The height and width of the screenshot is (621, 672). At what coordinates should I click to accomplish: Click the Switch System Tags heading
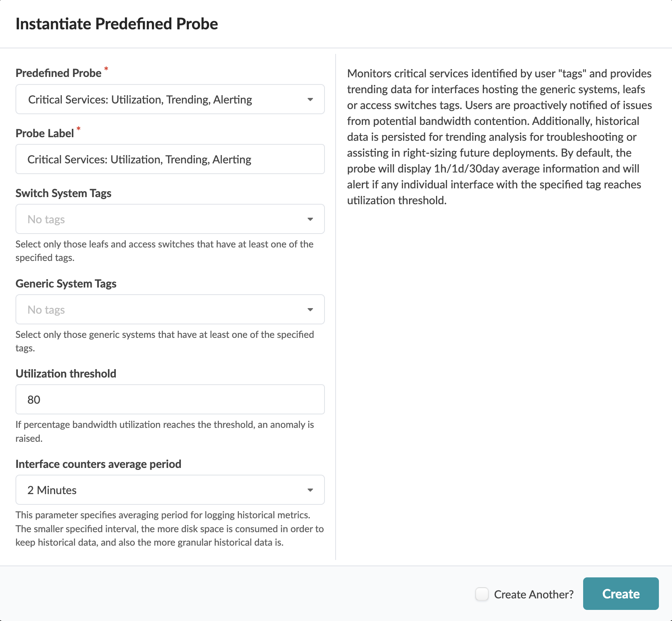coord(63,194)
